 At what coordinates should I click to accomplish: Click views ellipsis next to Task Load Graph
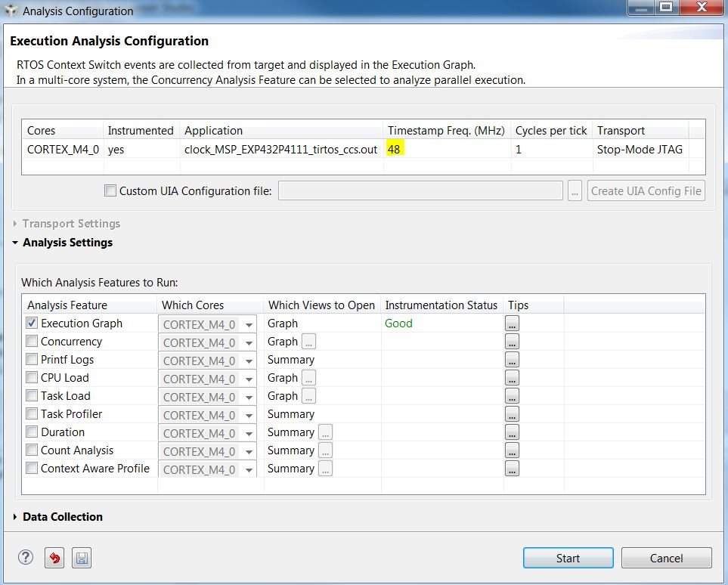coord(308,396)
